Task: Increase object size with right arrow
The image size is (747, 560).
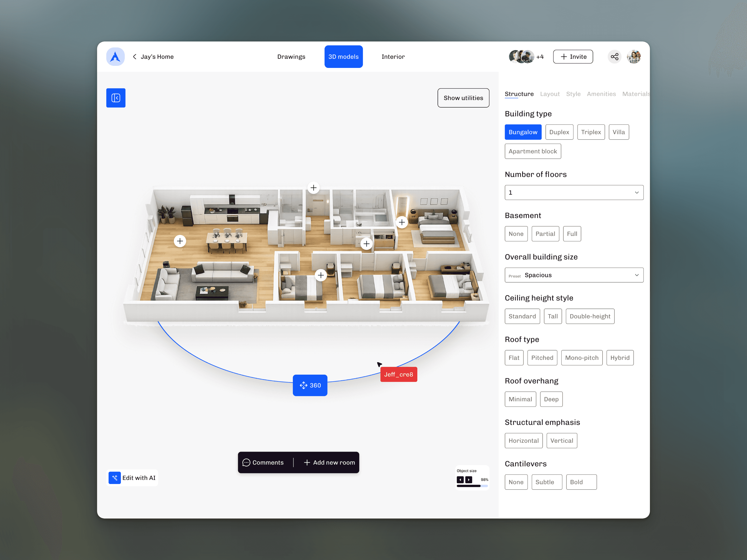Action: (469, 480)
